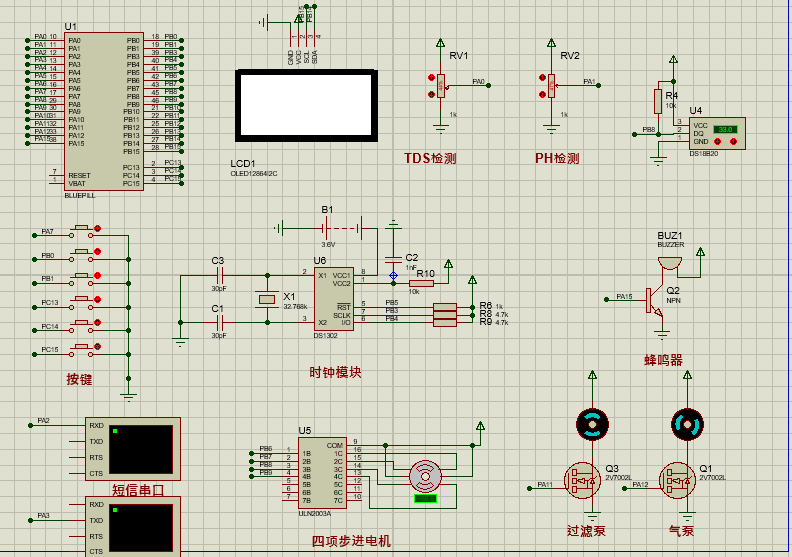This screenshot has height=557, width=792.
Task: Increase RV2 with its up arrow dot
Action: [542, 77]
